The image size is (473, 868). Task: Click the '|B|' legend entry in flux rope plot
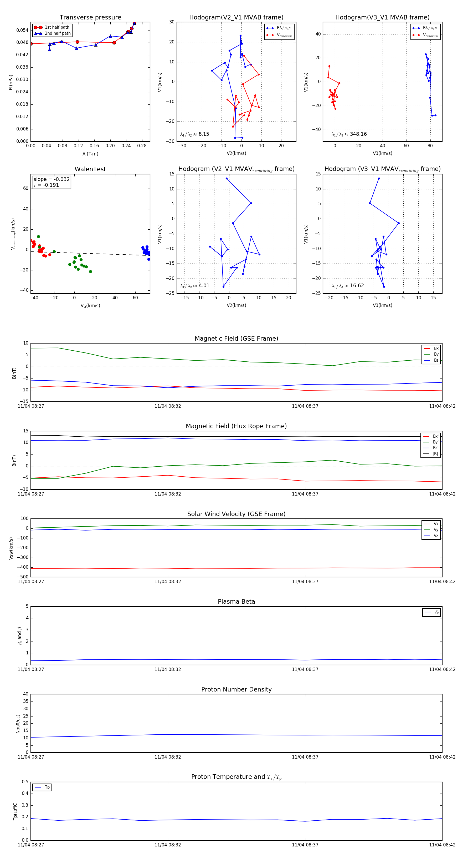point(431,454)
